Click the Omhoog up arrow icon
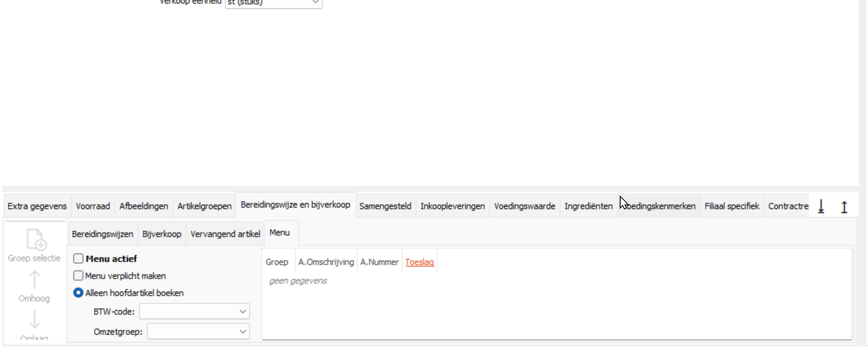 point(35,280)
